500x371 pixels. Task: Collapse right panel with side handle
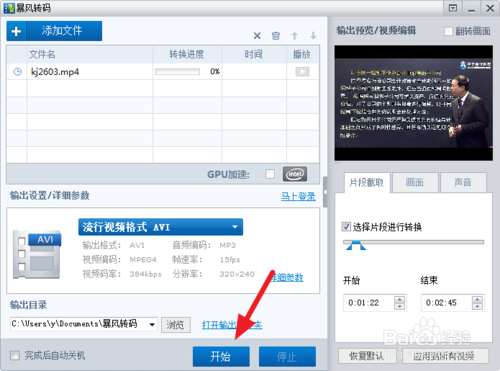coord(325,192)
